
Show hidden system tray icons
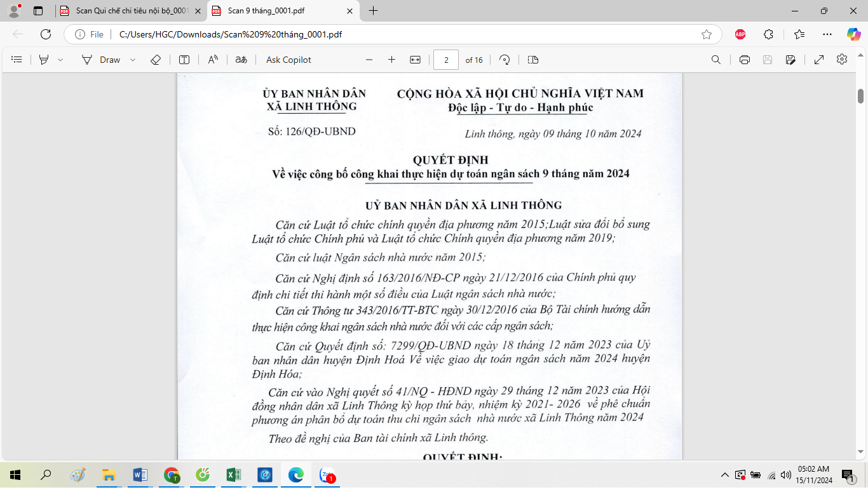coord(724,475)
